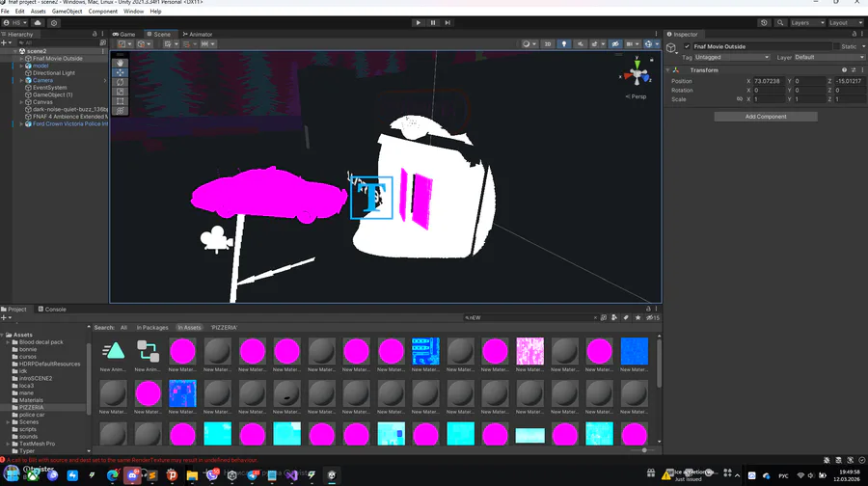Select the Rect tool in scene toolbar
The height and width of the screenshot is (486, 868).
point(121,101)
